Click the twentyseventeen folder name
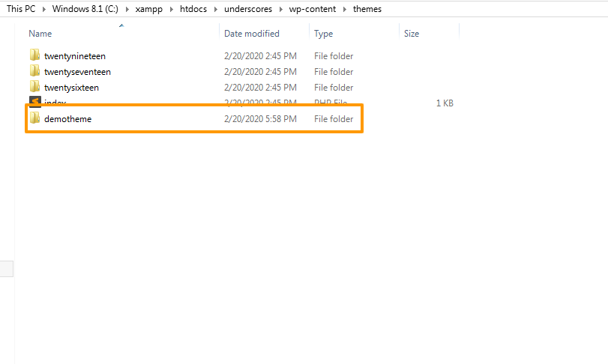The width and height of the screenshot is (608, 364). 77,72
